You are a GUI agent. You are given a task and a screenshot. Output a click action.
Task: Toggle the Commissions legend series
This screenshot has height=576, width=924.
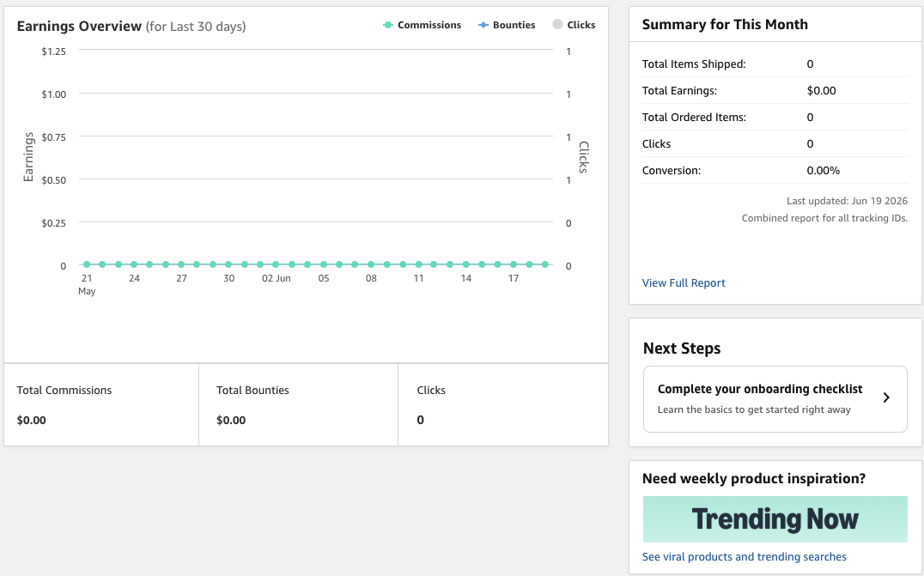(x=422, y=25)
